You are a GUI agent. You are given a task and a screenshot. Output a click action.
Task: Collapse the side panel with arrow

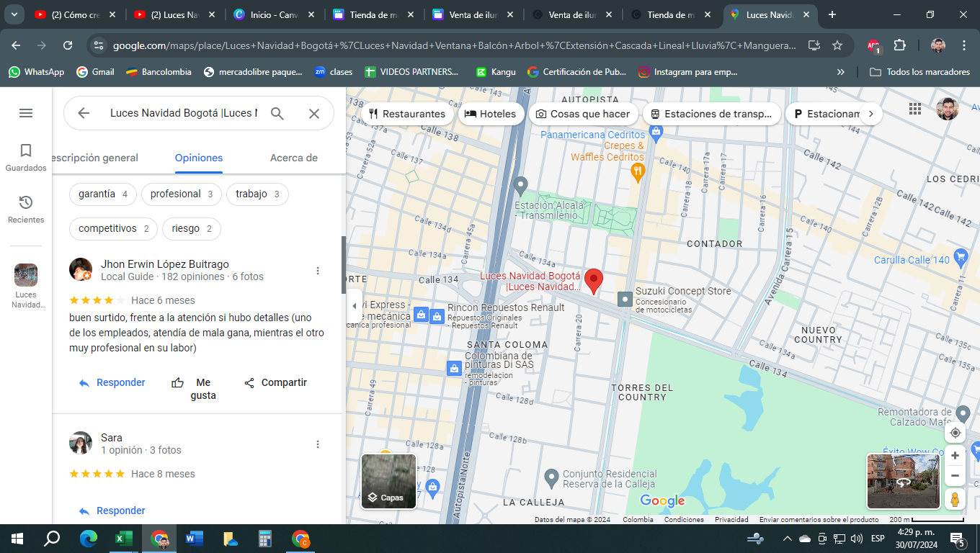coord(354,306)
